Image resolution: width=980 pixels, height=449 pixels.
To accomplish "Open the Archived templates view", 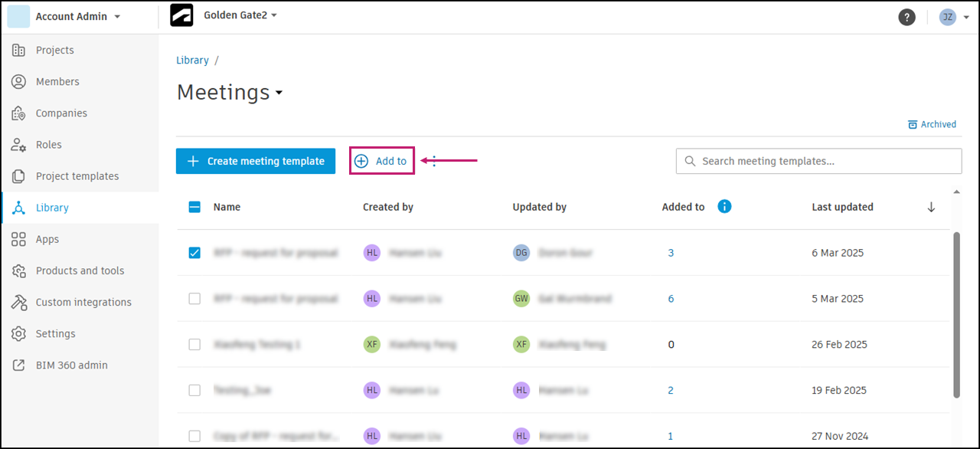I will pyautogui.click(x=932, y=124).
